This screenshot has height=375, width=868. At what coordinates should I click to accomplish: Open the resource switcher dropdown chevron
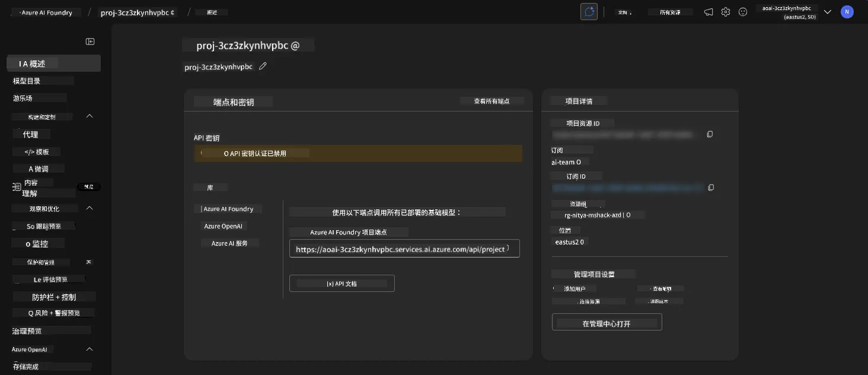click(828, 12)
